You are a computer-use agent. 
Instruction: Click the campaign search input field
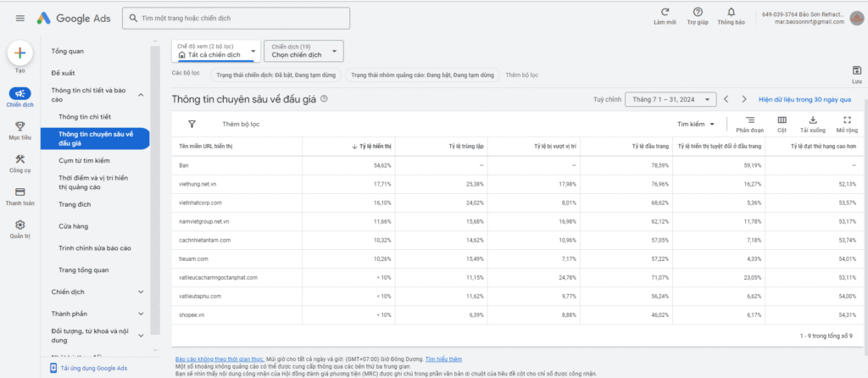[x=236, y=19]
